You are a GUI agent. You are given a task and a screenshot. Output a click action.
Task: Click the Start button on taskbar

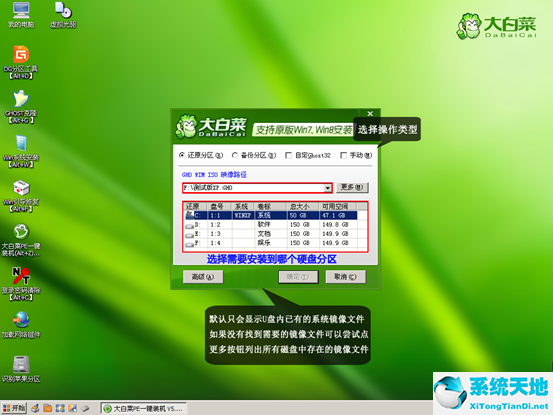click(x=14, y=408)
